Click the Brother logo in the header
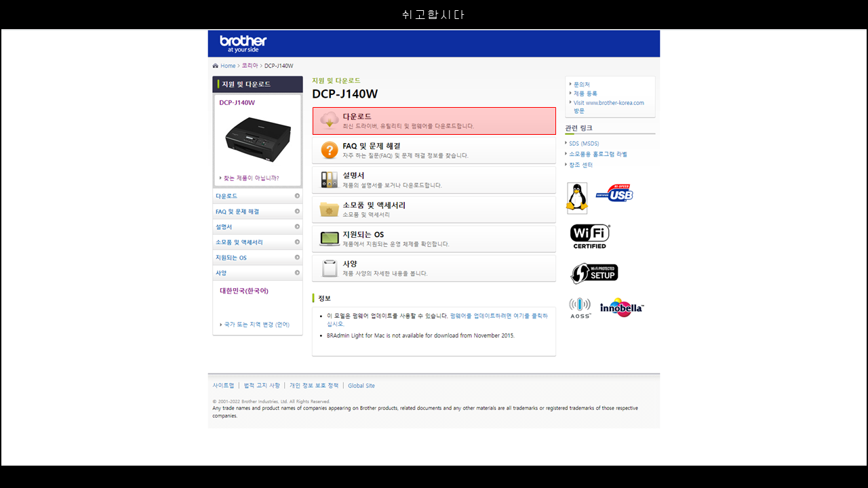Screen dimensions: 868x488 tap(243, 43)
